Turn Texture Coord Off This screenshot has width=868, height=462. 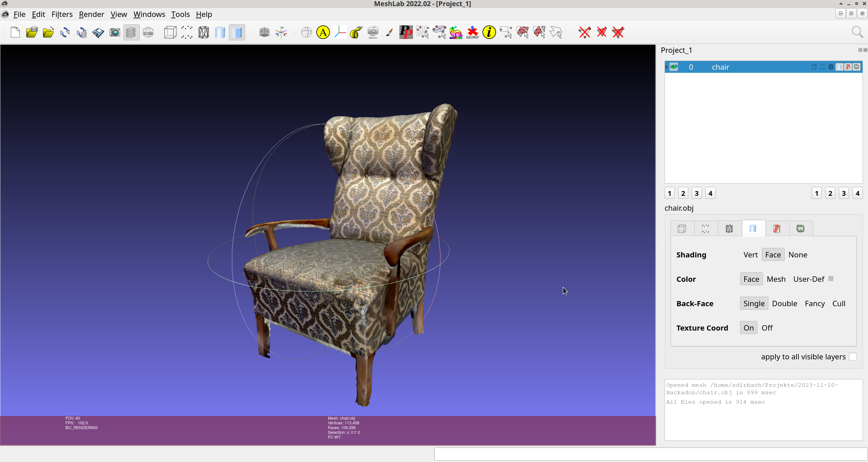pos(767,328)
